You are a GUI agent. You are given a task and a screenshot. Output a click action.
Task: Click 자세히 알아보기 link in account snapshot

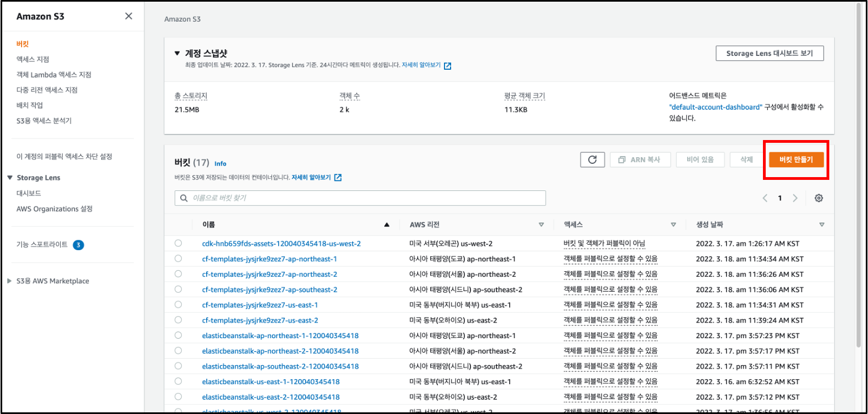click(421, 65)
